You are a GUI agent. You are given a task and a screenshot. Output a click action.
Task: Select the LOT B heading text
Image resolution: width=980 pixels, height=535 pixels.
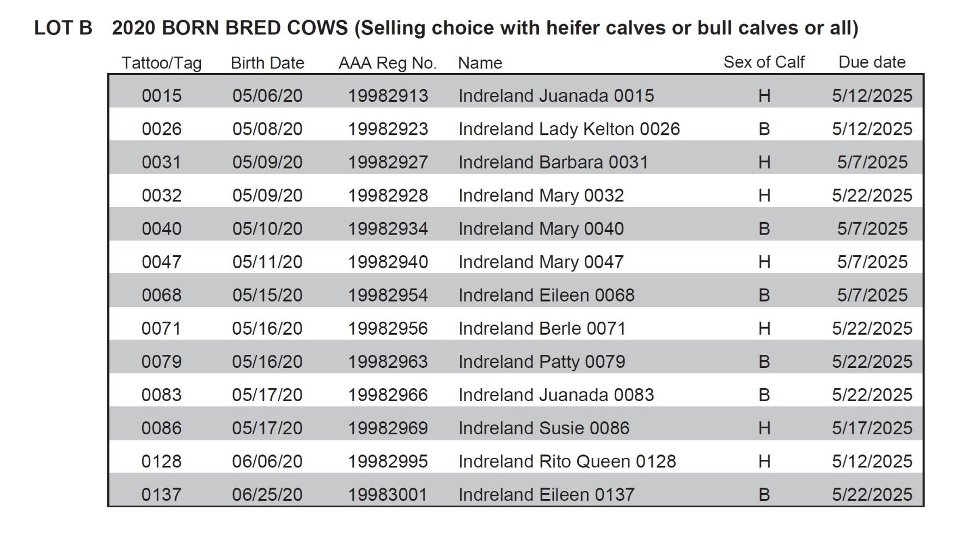(63, 28)
